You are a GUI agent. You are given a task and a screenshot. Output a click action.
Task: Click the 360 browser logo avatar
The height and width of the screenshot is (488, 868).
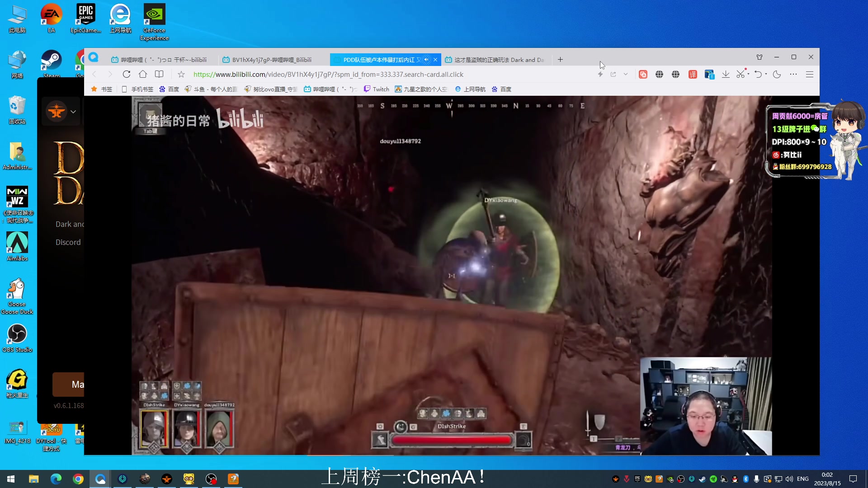[x=94, y=57]
